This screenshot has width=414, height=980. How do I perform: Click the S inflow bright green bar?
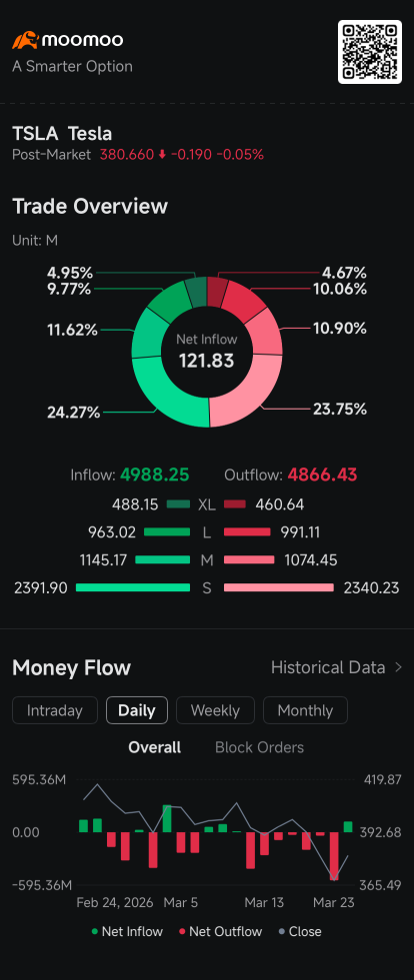[133, 587]
